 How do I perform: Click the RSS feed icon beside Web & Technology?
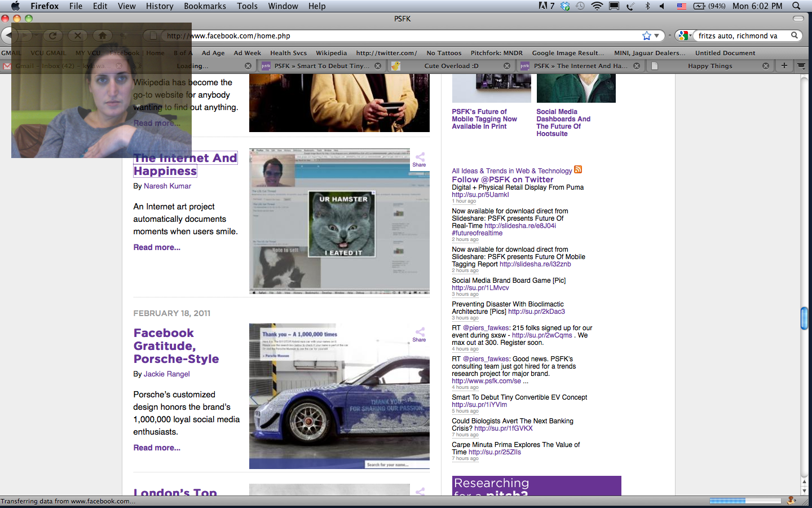578,170
